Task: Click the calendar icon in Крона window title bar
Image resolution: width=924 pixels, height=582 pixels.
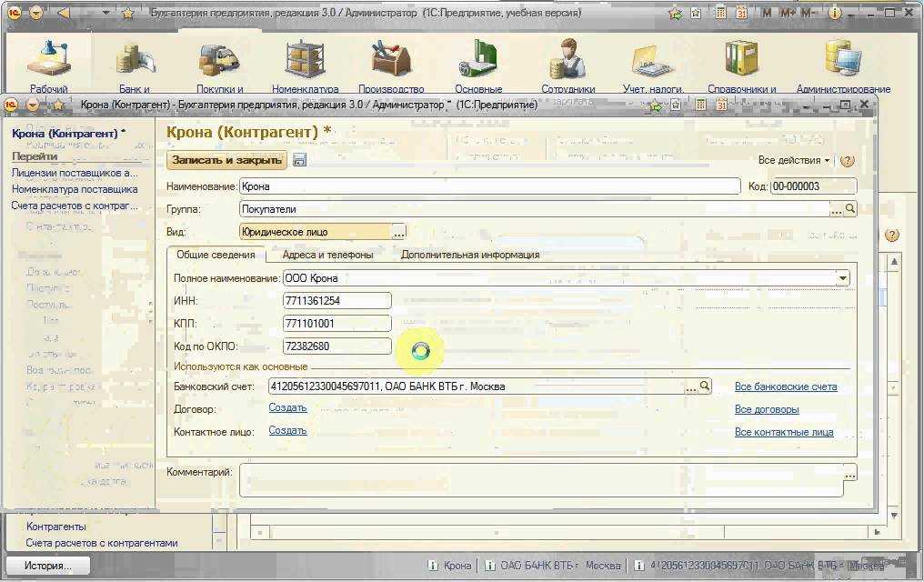Action: [721, 105]
